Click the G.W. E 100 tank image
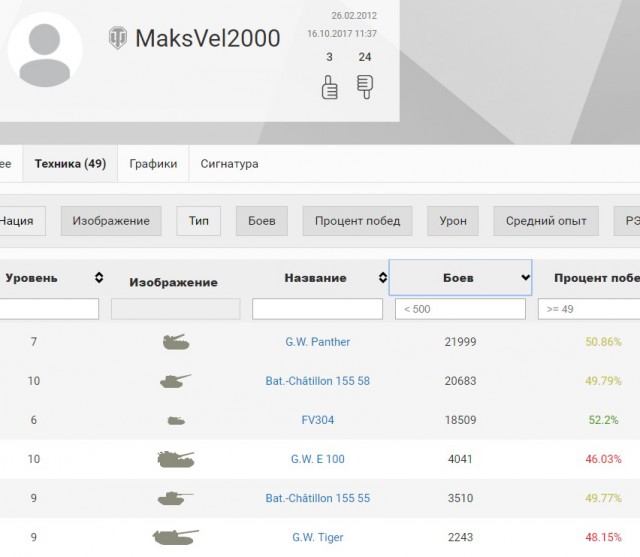 pos(176,459)
